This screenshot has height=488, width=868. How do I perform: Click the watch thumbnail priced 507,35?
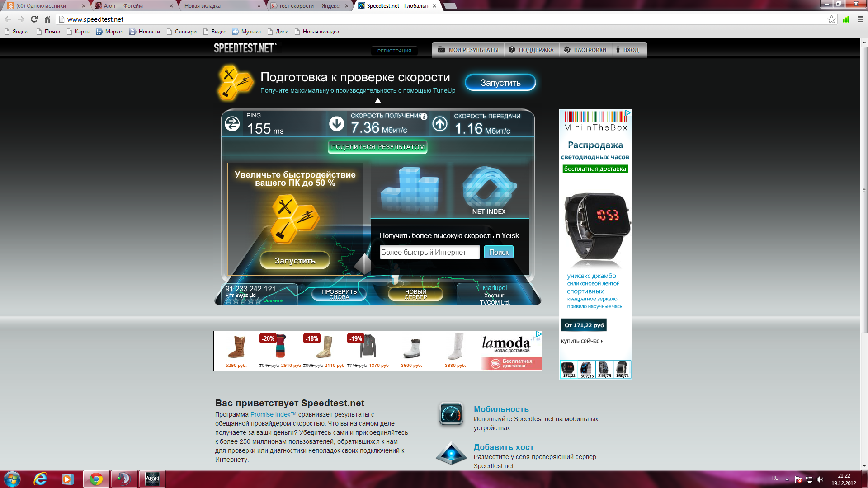pos(587,369)
